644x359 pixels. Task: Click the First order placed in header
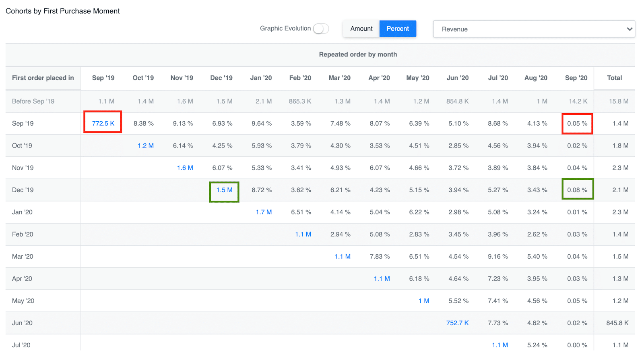43,78
